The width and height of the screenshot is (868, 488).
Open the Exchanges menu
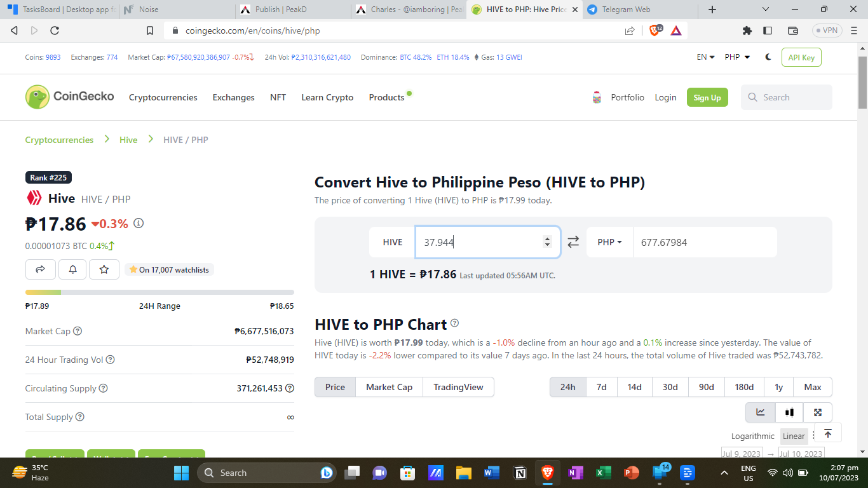click(233, 97)
